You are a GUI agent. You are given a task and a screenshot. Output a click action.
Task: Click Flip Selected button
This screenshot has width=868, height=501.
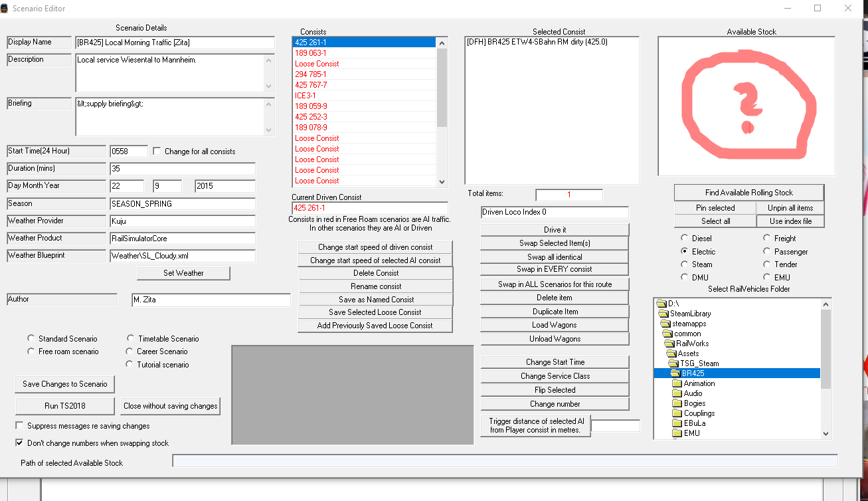click(555, 390)
